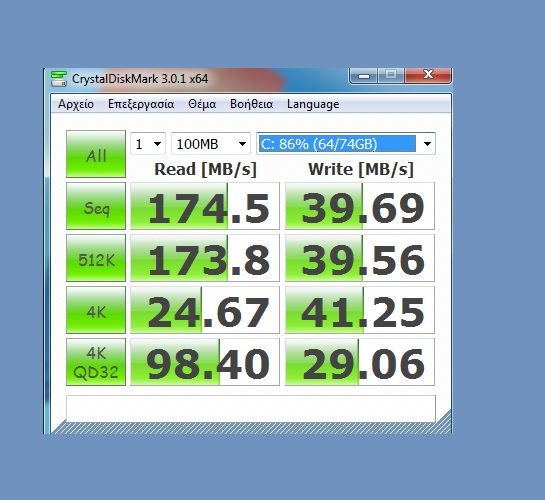Click the 4K write result 41.25

(x=360, y=310)
